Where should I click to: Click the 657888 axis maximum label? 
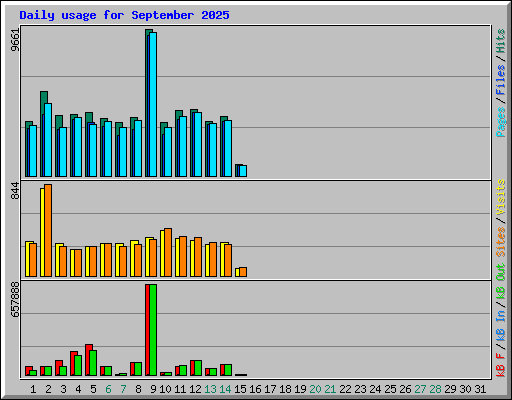coord(15,299)
